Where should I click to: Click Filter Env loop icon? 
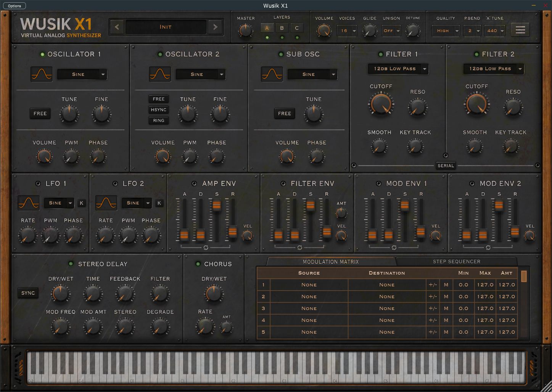300,247
